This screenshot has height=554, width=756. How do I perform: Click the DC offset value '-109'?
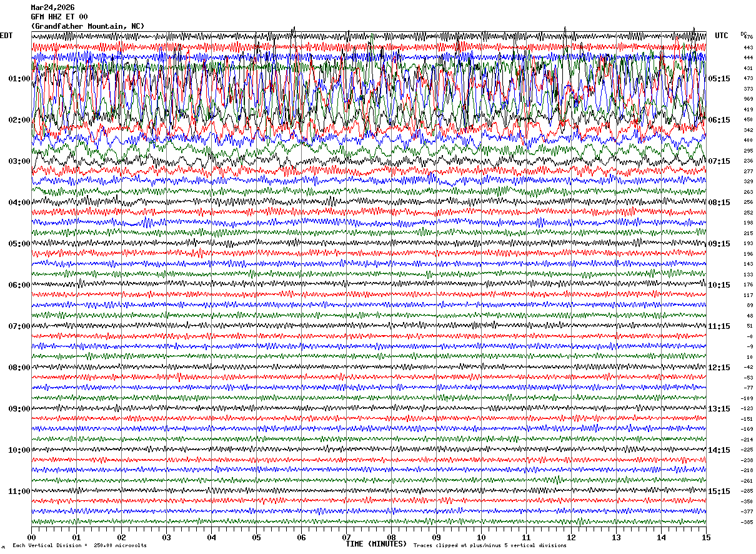pos(747,398)
